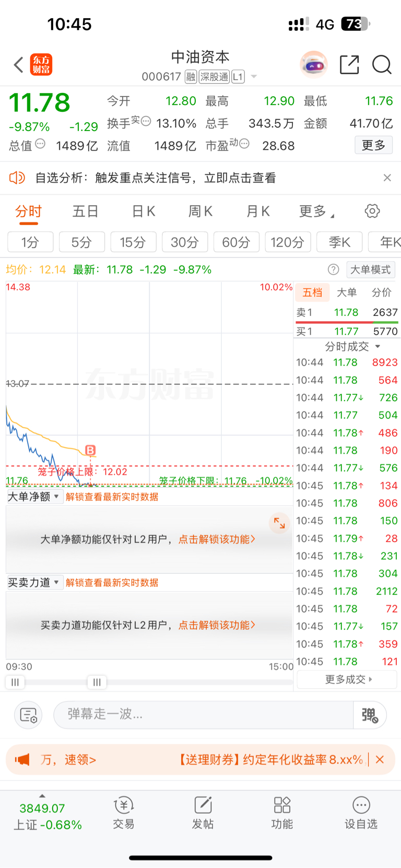Select the 30分 period

pyautogui.click(x=184, y=242)
